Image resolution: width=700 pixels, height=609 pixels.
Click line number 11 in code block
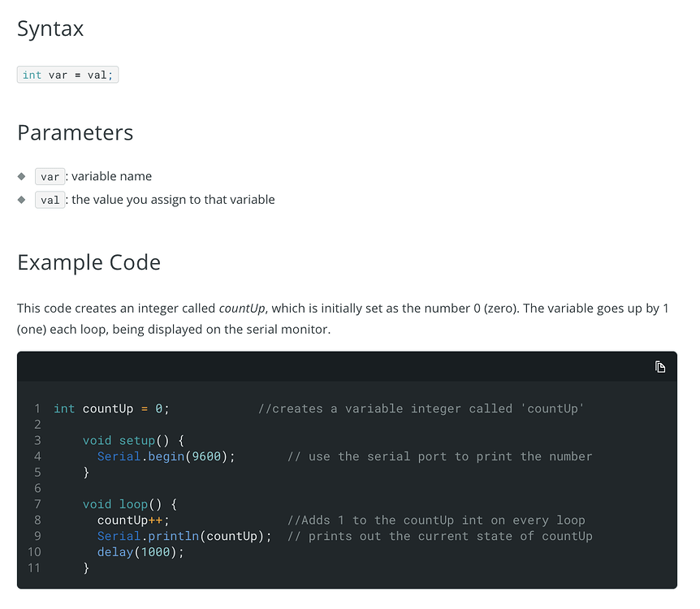tap(34, 568)
